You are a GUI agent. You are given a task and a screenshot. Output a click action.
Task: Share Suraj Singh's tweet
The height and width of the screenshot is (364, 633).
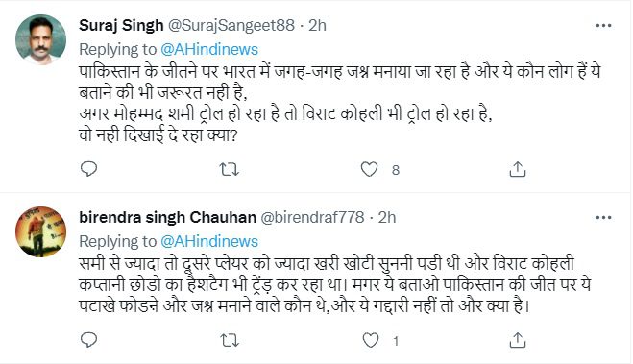coord(517,169)
